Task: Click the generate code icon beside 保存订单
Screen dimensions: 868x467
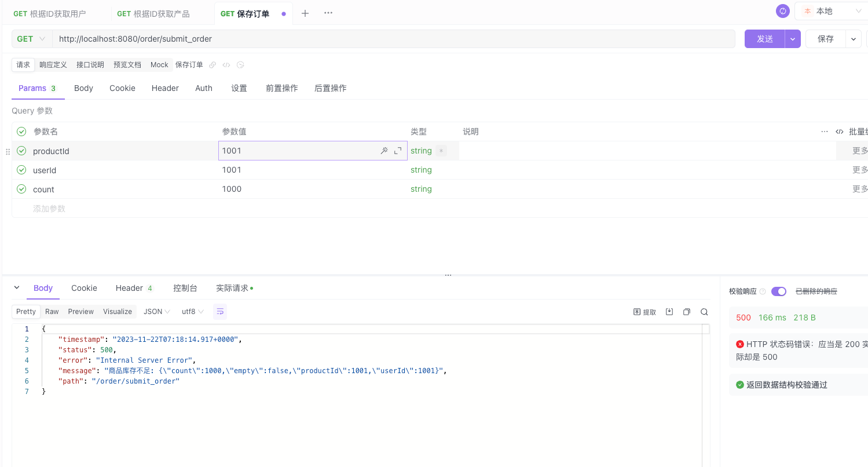Action: (226, 65)
